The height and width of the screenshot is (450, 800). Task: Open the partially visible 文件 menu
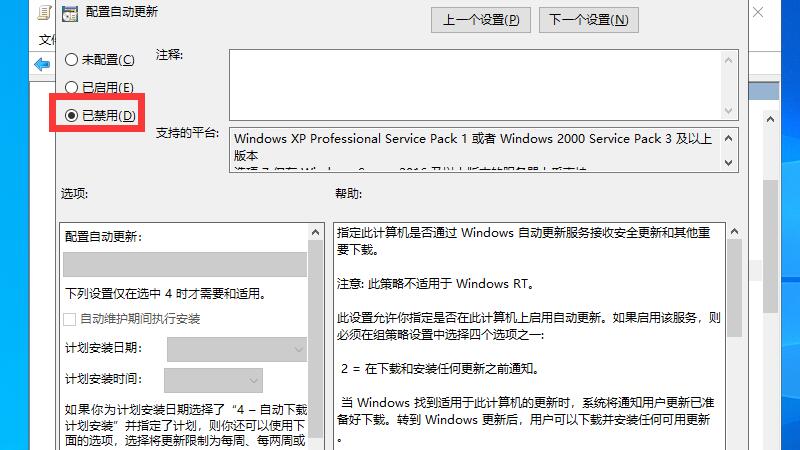(45, 40)
